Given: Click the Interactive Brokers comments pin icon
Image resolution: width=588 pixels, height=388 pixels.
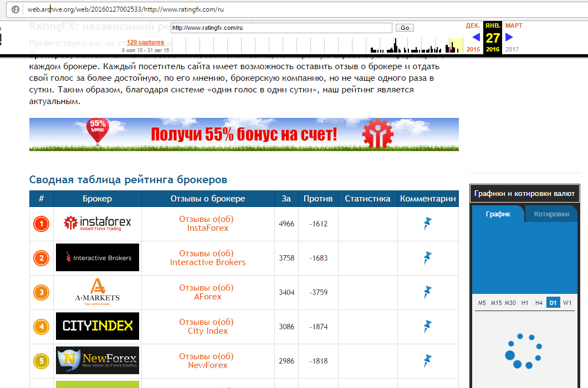Looking at the screenshot, I should pos(427,258).
